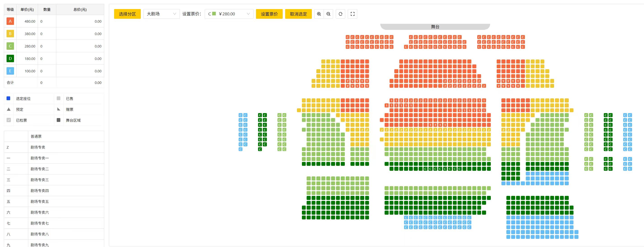Click the light blue grade E swatch
644x247 pixels.
(10, 71)
